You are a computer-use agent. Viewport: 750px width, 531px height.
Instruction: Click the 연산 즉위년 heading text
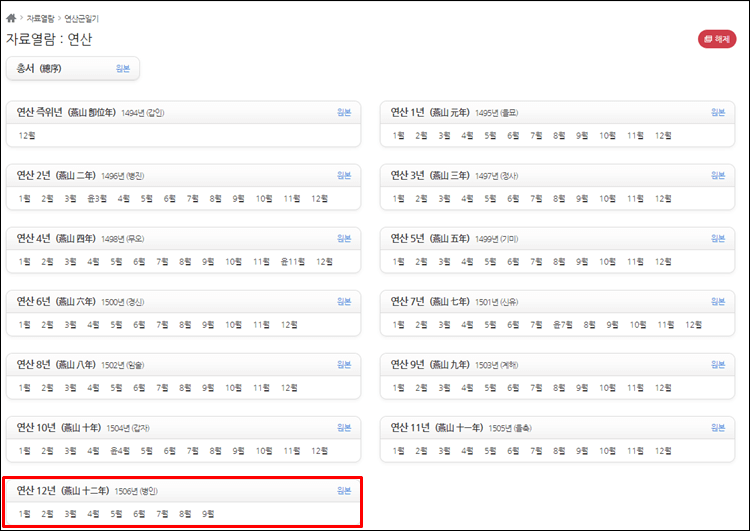[66, 112]
